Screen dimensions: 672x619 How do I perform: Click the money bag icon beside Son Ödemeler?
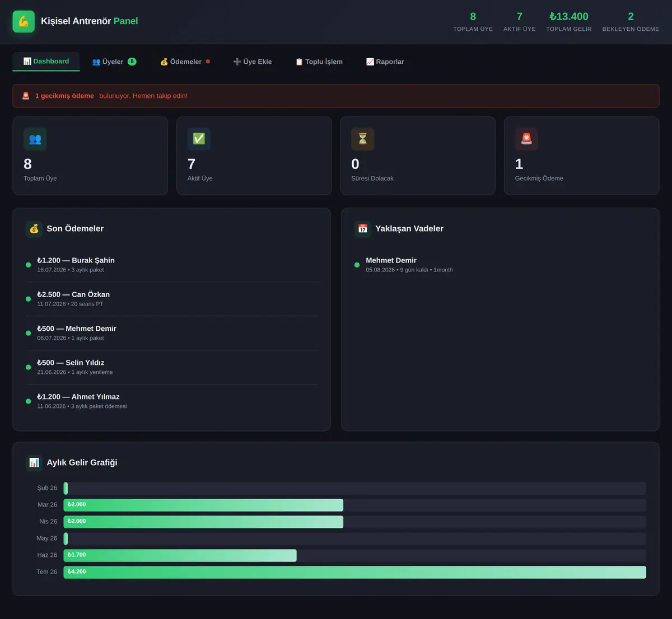[x=34, y=229]
